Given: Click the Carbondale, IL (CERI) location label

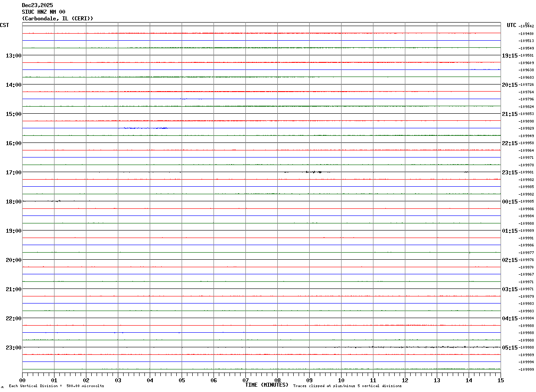Looking at the screenshot, I should coord(58,19).
